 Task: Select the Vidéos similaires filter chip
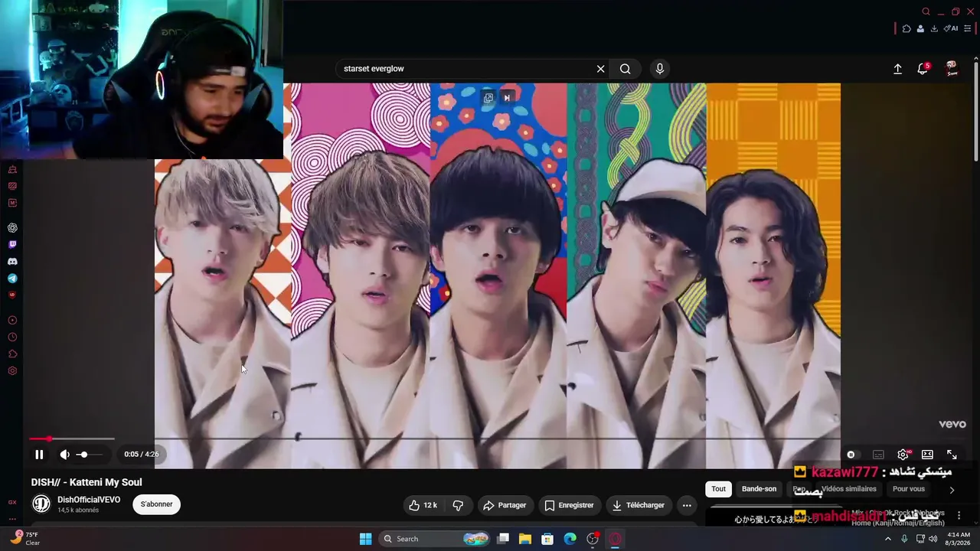pyautogui.click(x=848, y=489)
